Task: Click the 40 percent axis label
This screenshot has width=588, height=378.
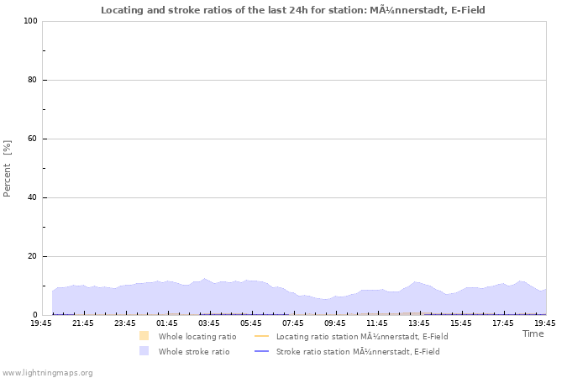Action: click(x=32, y=197)
